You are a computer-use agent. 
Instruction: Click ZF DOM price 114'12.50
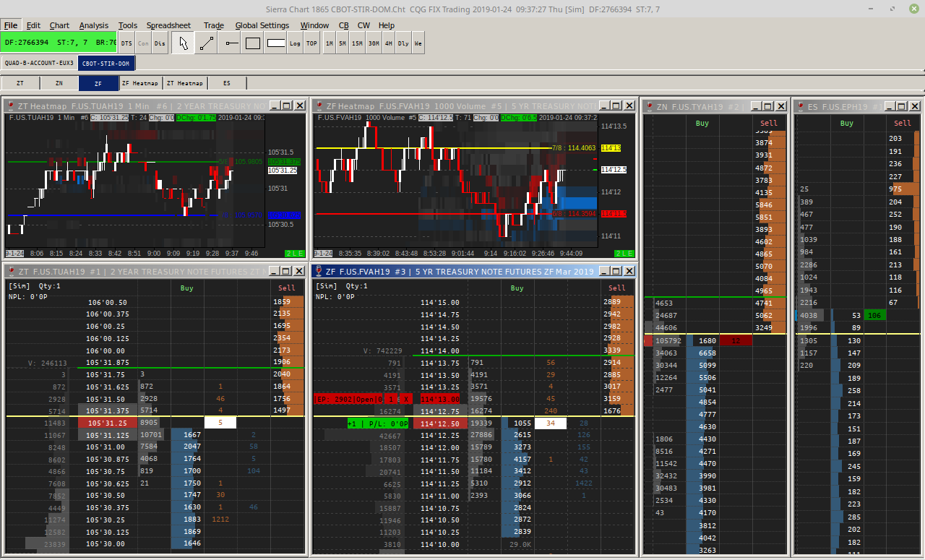click(439, 423)
